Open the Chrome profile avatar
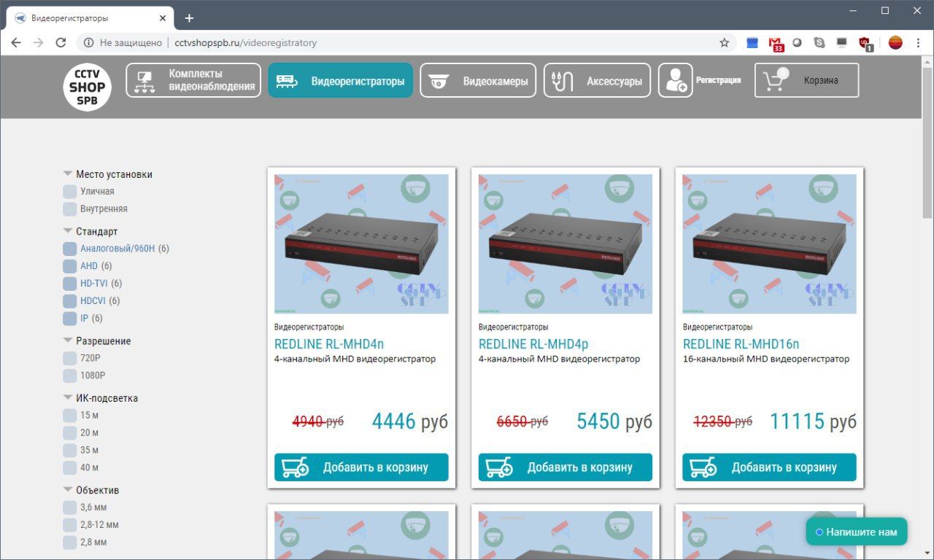This screenshot has height=560, width=934. (895, 42)
